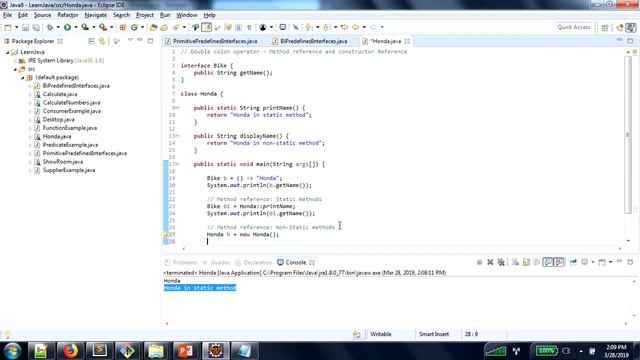Close the Honda.java editor tab
The width and height of the screenshot is (640, 360).
[407, 41]
